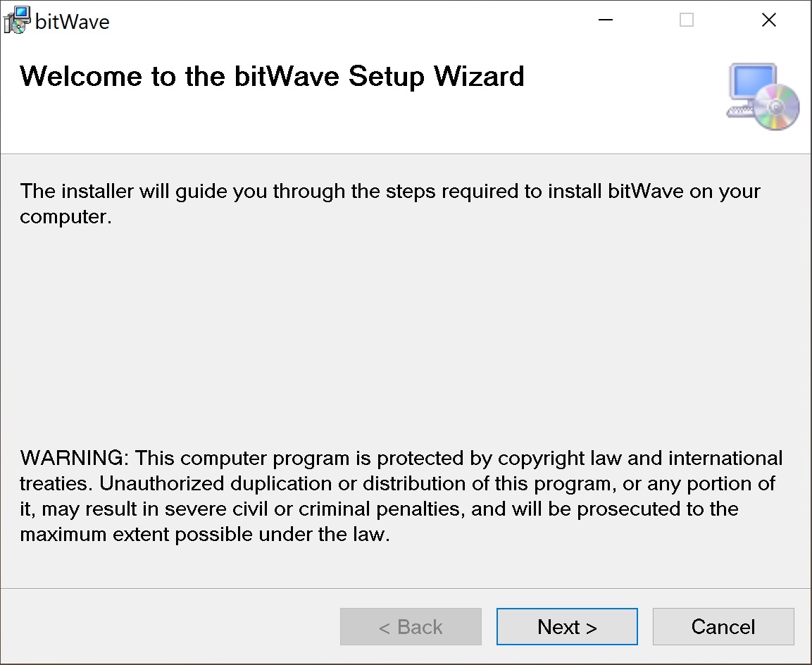Close the bitWave installer window
The width and height of the screenshot is (812, 665).
coord(769,20)
